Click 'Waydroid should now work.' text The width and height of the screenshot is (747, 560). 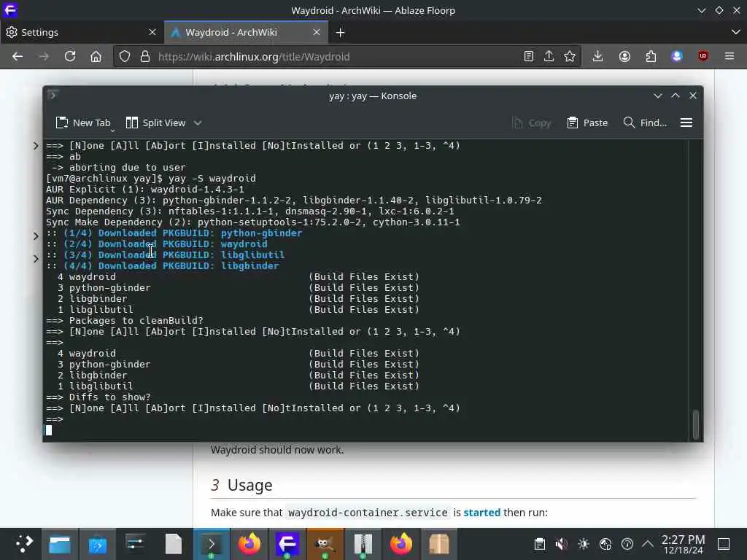point(276,450)
